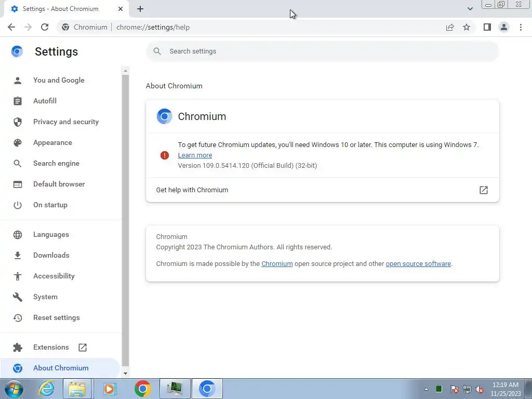Open the side panel icon

coord(487,27)
